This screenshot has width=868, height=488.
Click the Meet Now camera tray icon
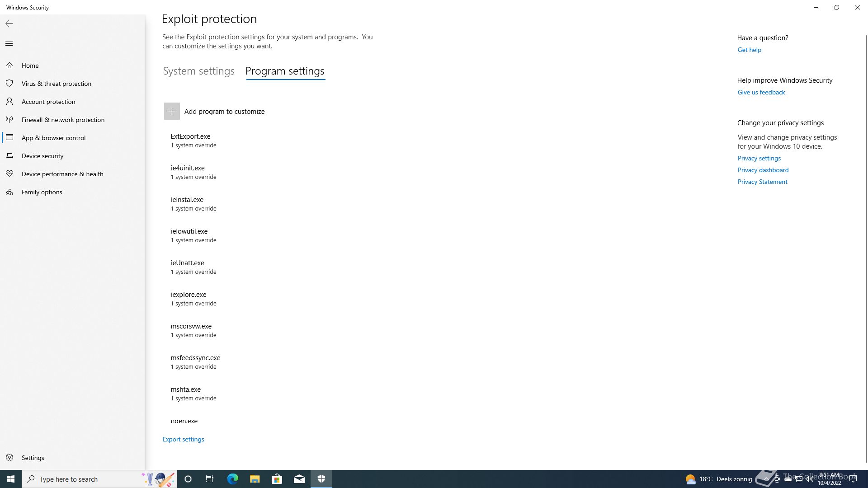777,479
